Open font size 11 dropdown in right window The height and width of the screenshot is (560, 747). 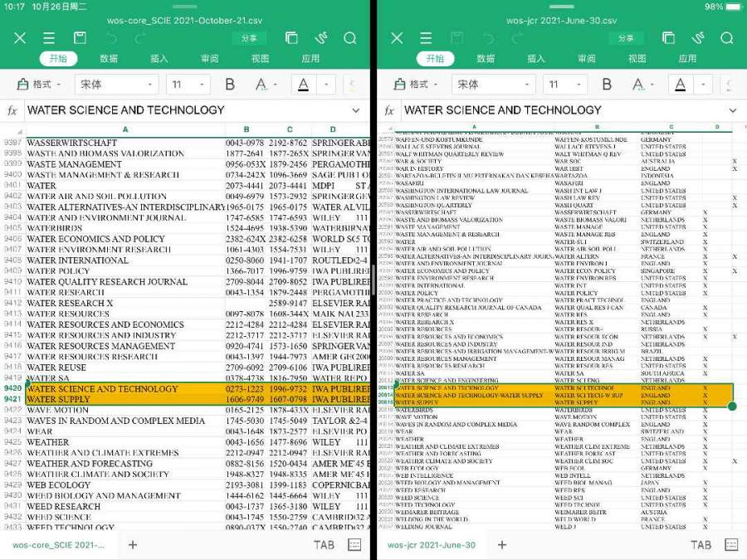[565, 85]
